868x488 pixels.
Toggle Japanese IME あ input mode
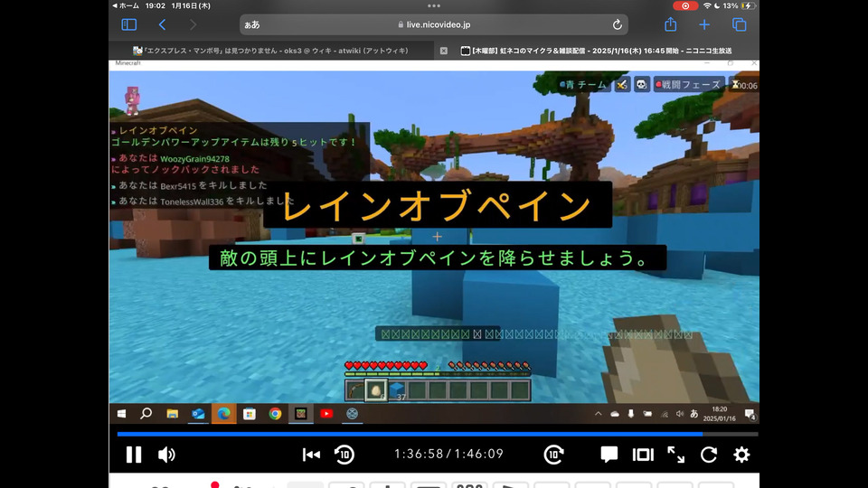point(694,414)
